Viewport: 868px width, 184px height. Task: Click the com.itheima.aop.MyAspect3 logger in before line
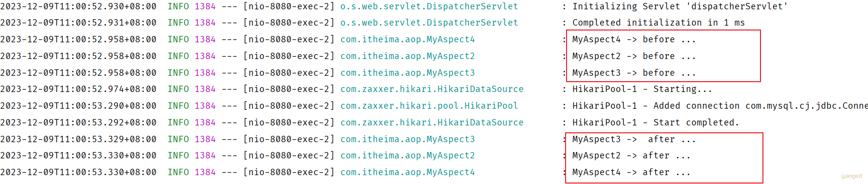(x=407, y=73)
